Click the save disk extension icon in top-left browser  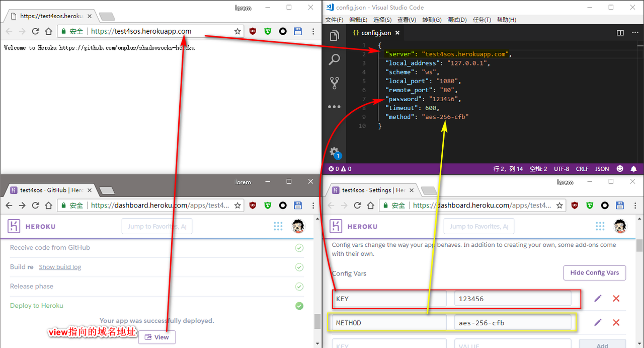[298, 31]
